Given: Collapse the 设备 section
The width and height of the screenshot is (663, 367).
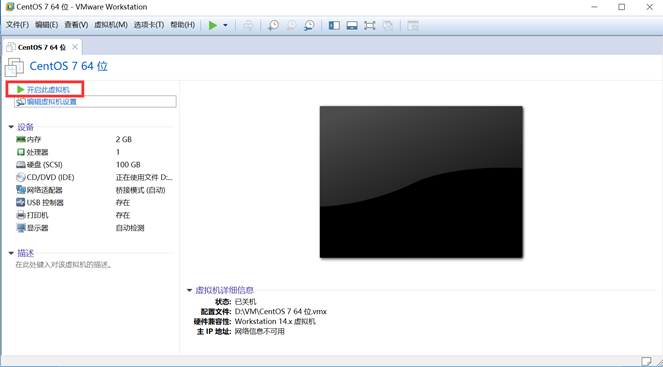Looking at the screenshot, I should 11,127.
